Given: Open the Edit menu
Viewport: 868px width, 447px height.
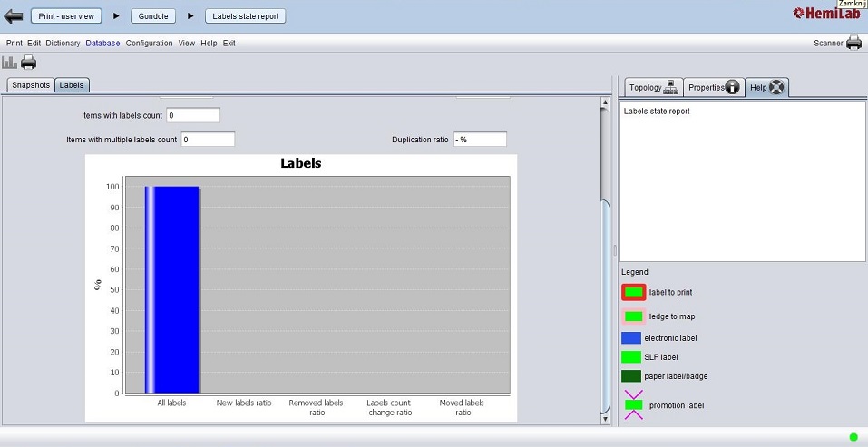Looking at the screenshot, I should [34, 43].
